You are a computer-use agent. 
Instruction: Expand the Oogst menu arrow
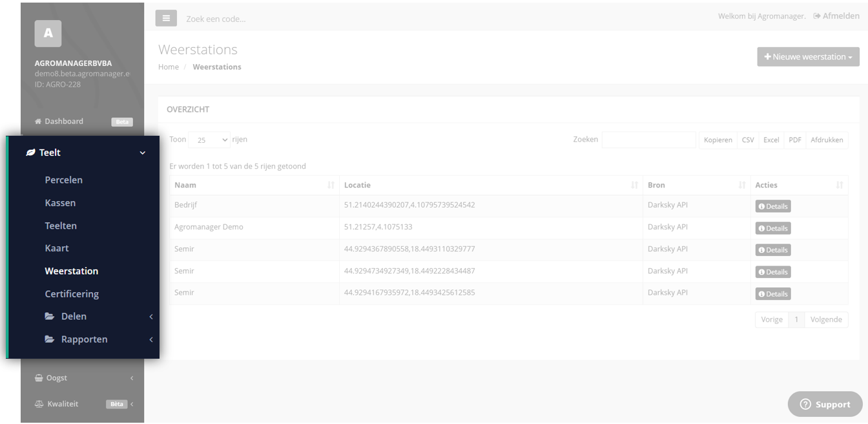[132, 378]
